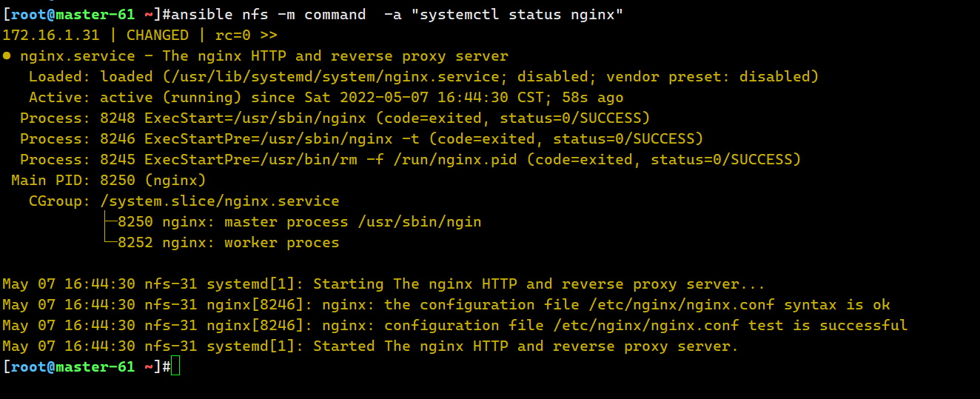
Task: Click the nginx worker process entry
Action: pyautogui.click(x=251, y=242)
